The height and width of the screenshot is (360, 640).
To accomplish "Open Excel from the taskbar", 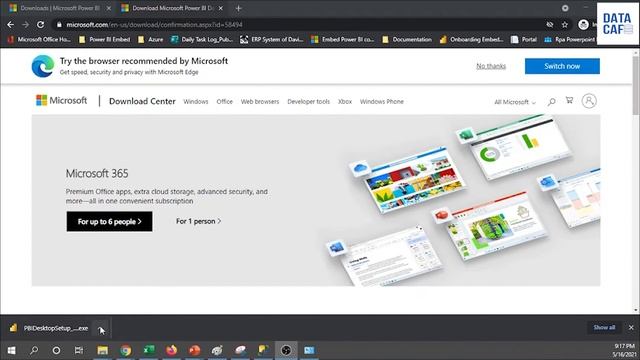I will [149, 350].
